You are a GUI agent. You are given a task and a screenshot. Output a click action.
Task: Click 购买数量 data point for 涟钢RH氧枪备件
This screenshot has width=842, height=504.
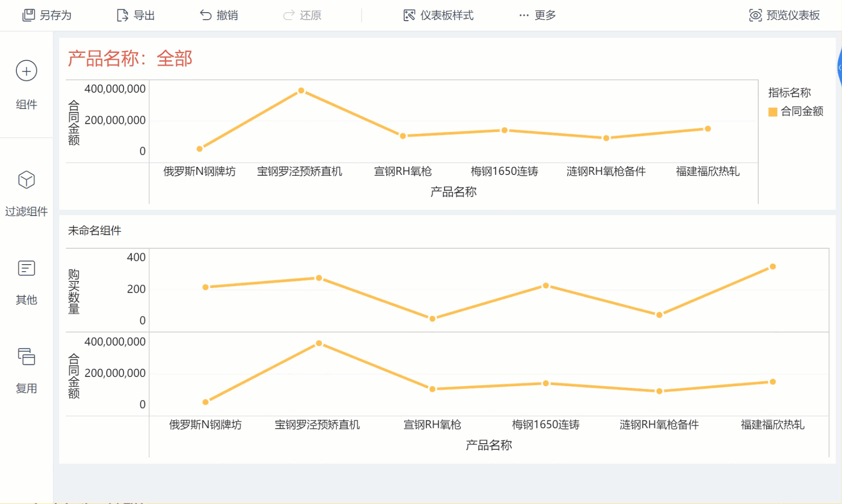click(x=659, y=315)
